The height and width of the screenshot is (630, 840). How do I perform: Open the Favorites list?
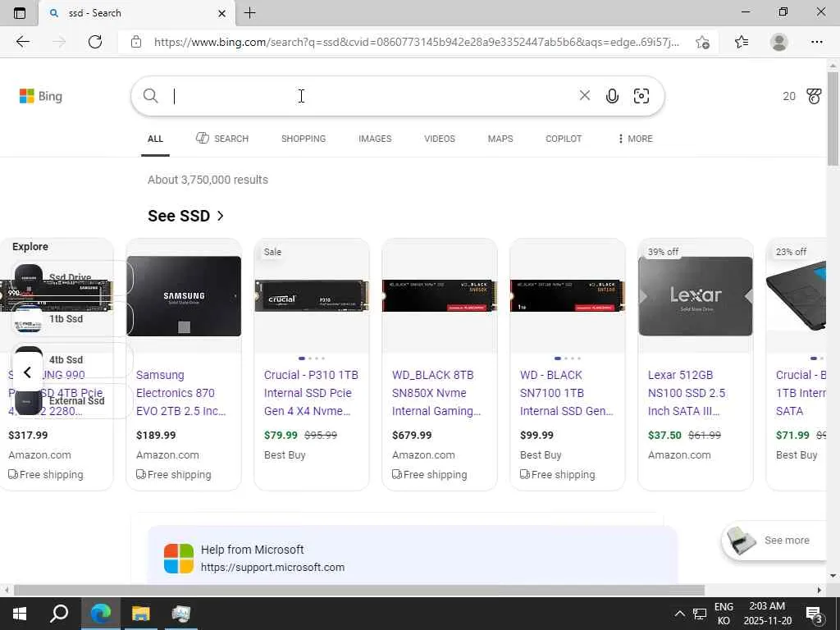(742, 42)
